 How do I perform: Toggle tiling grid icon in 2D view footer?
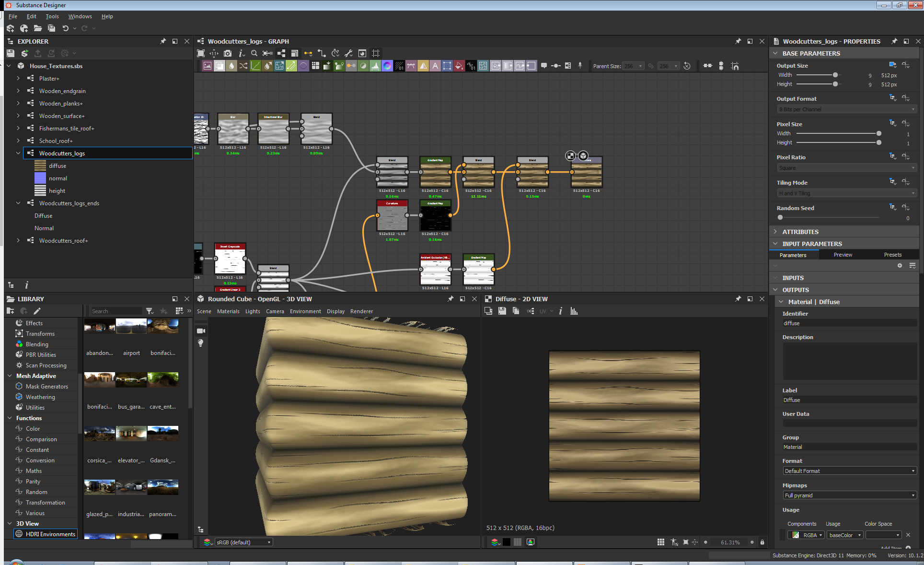tap(661, 542)
